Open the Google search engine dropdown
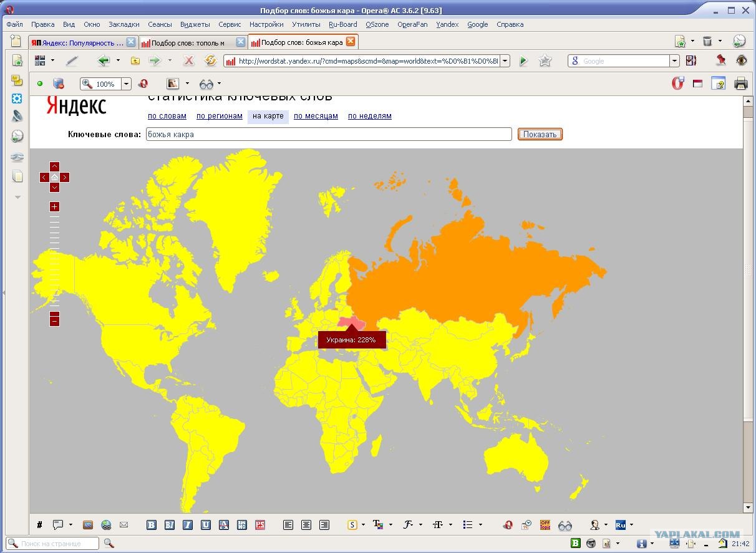The image size is (756, 553). coord(674,61)
